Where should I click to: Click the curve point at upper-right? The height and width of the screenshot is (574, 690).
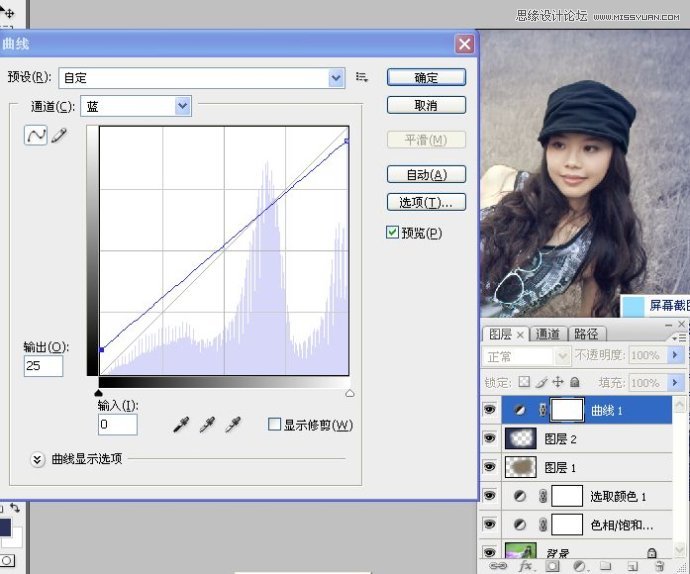pyautogui.click(x=347, y=141)
